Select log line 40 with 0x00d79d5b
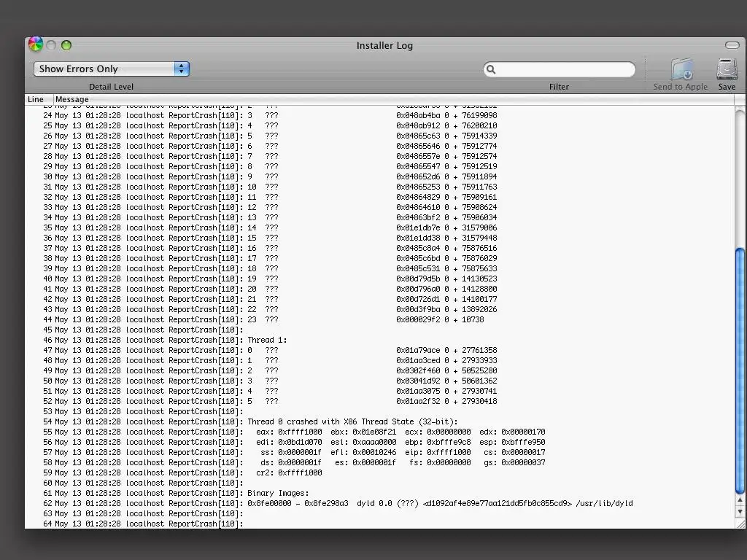Image resolution: width=747 pixels, height=560 pixels. click(x=379, y=279)
